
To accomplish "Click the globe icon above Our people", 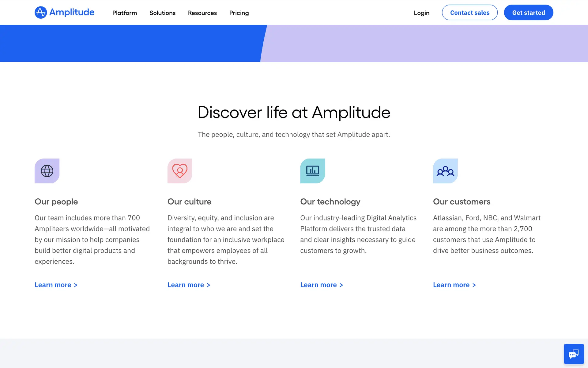I will point(47,171).
